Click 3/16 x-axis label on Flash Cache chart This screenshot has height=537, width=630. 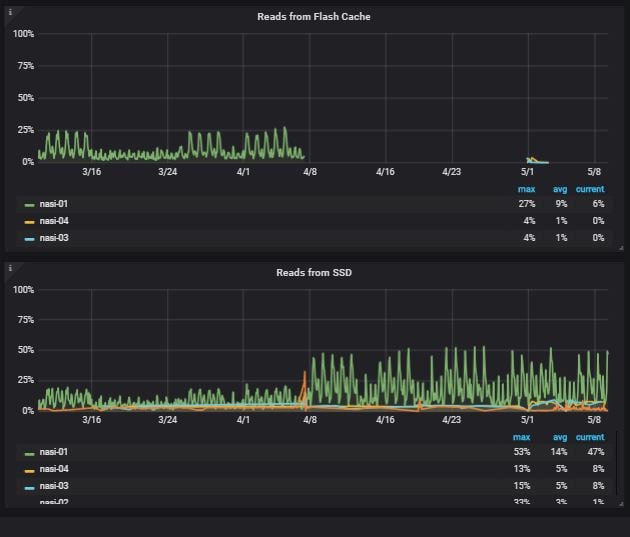(x=92, y=172)
